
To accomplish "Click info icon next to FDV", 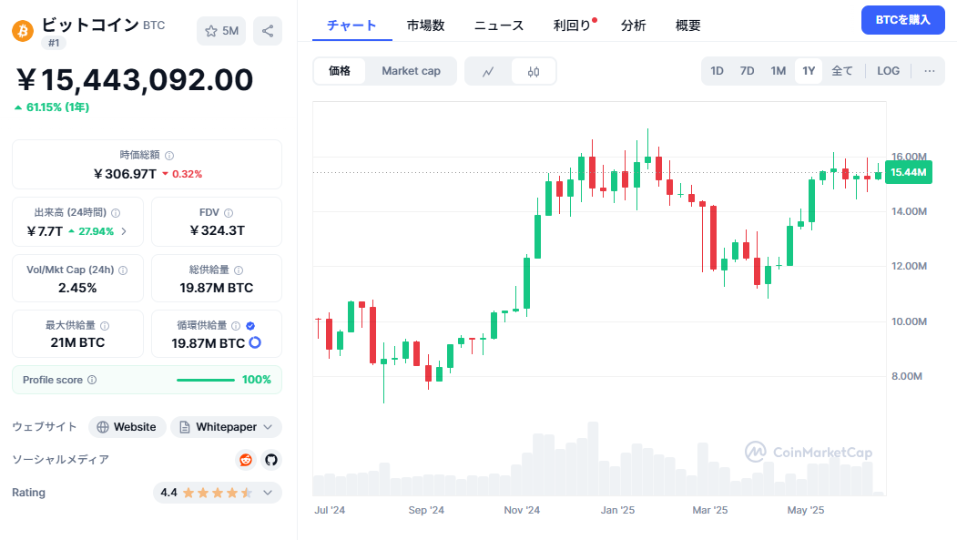I will tap(228, 213).
